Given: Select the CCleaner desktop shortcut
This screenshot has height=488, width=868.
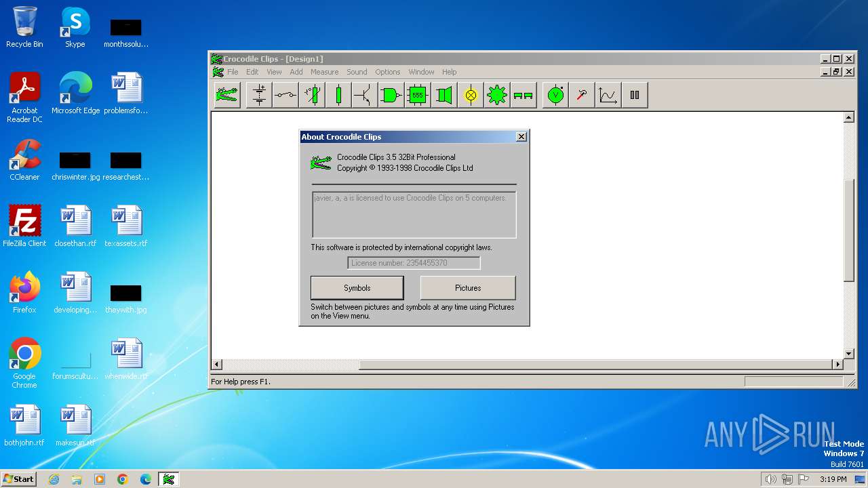Looking at the screenshot, I should pyautogui.click(x=24, y=160).
